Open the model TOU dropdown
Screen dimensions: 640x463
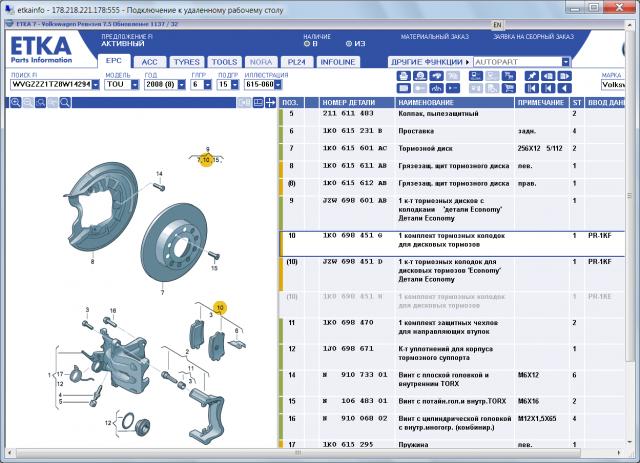tap(135, 85)
